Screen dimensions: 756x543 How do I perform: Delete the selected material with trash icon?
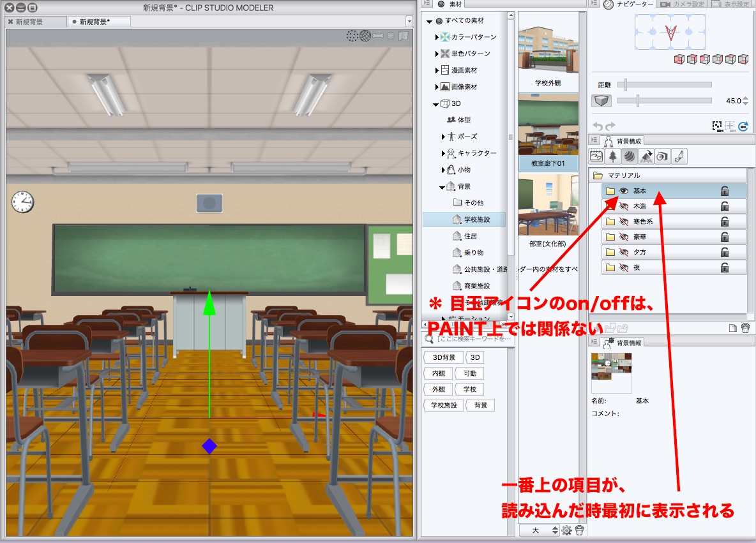(745, 328)
